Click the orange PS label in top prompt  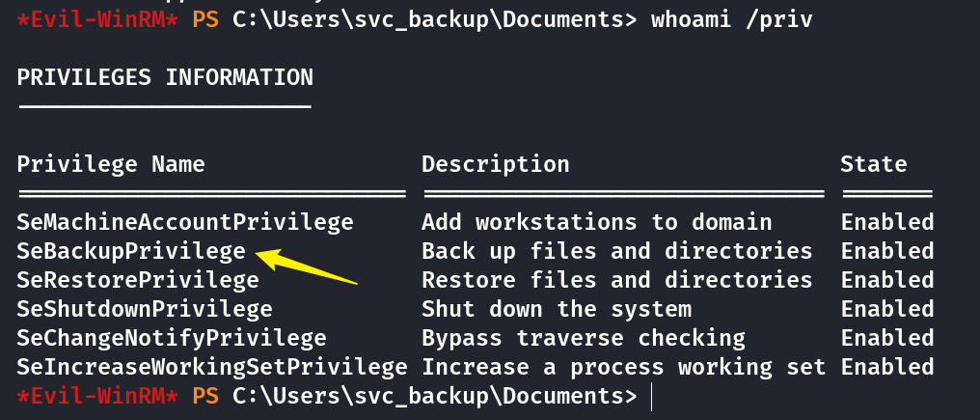(205, 20)
